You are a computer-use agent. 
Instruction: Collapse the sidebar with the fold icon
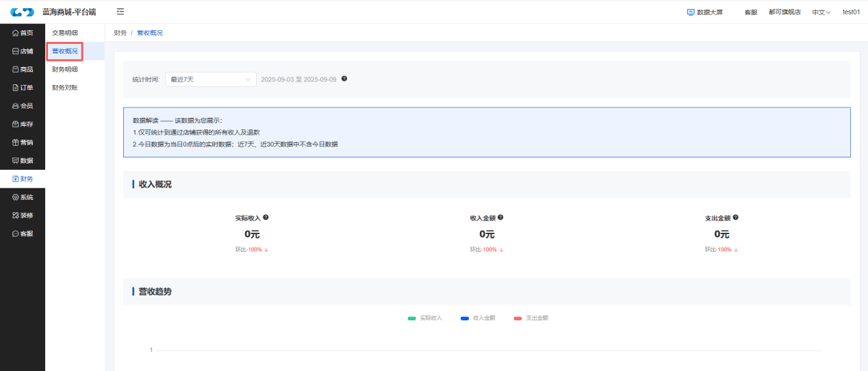click(120, 12)
